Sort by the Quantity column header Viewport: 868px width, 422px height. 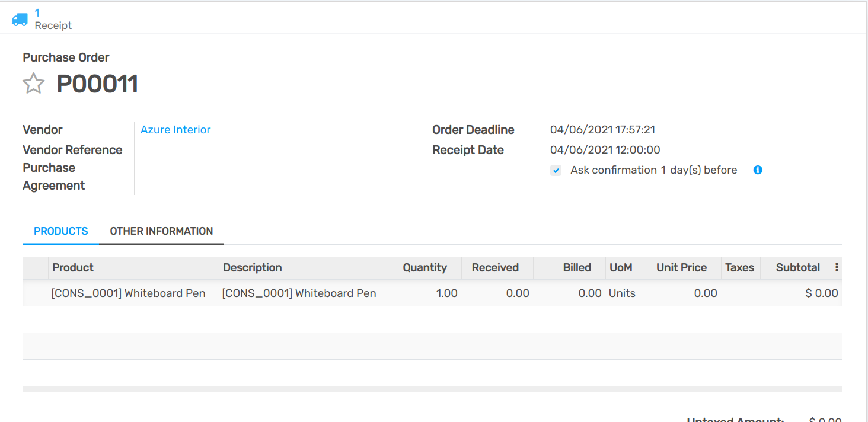click(425, 268)
